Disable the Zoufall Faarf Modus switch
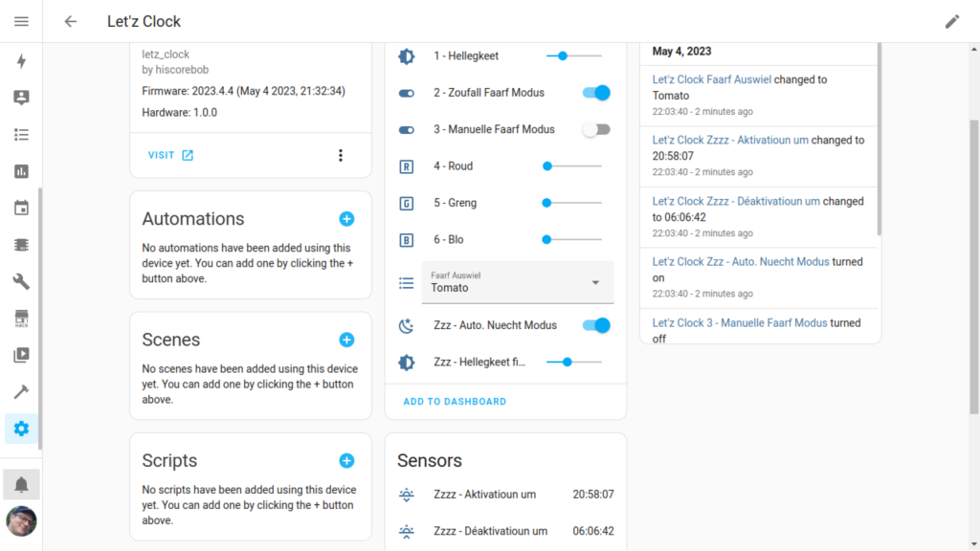Viewport: 980px width, 551px height. click(596, 93)
